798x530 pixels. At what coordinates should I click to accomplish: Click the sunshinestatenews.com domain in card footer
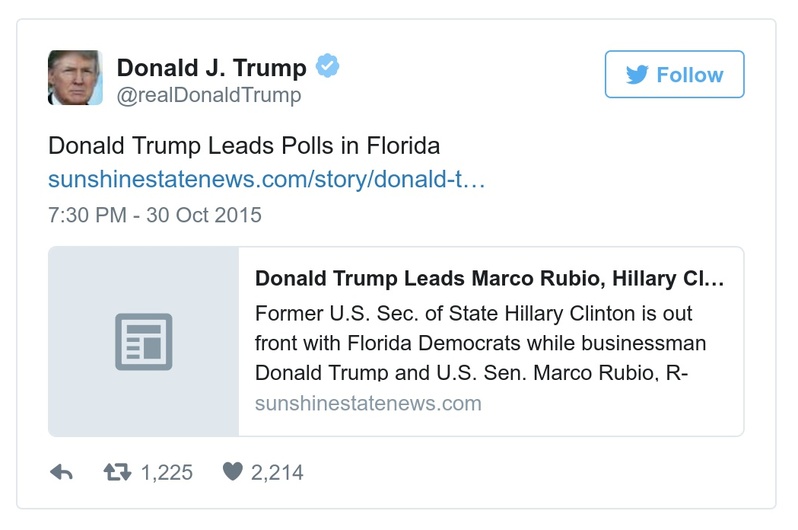point(368,404)
